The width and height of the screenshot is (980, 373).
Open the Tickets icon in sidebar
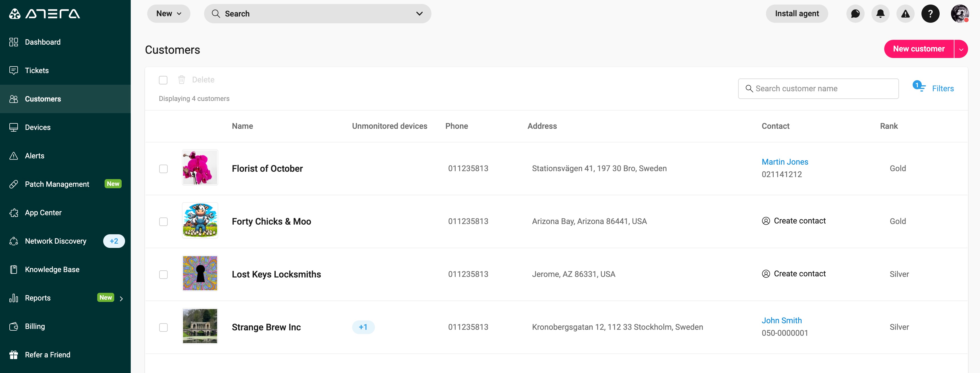(14, 71)
